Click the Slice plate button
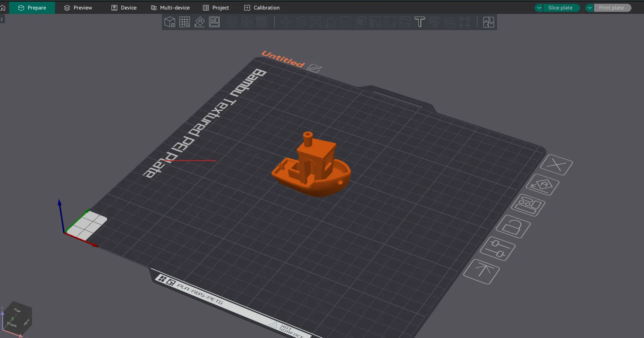 point(561,8)
